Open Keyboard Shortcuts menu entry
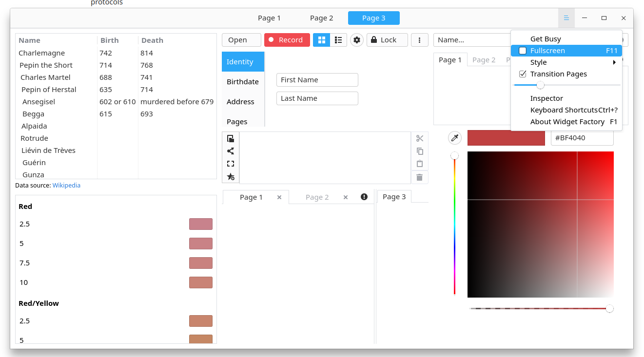The width and height of the screenshot is (644, 357). (x=566, y=110)
